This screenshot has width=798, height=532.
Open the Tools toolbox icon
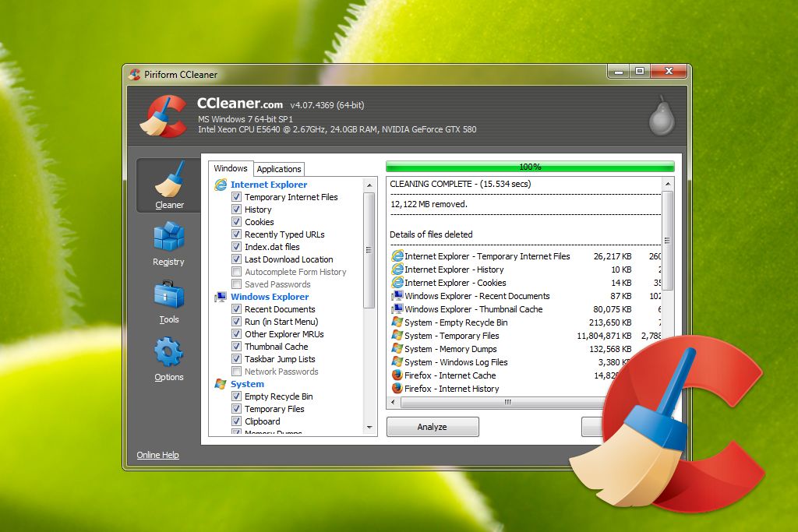(x=168, y=294)
